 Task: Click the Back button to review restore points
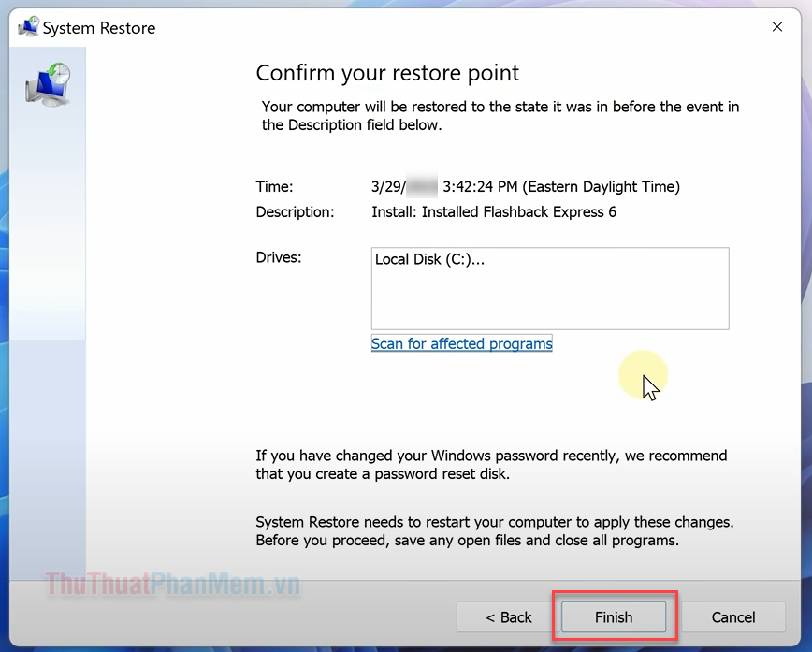(x=508, y=617)
